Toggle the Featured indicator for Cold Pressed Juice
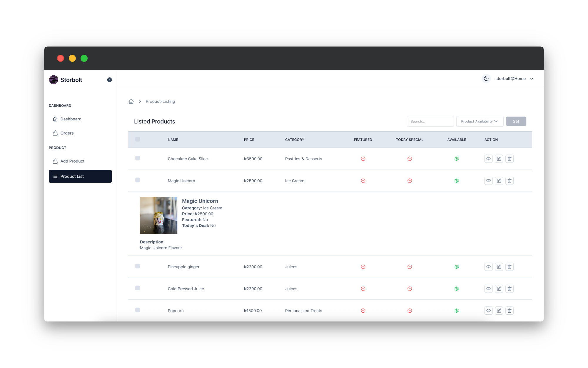Image resolution: width=588 pixels, height=368 pixels. tap(363, 289)
